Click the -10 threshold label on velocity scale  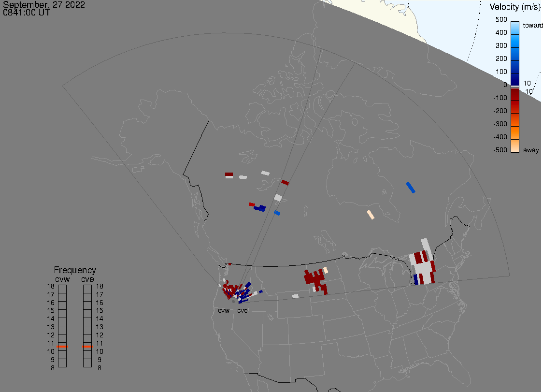pyautogui.click(x=528, y=91)
